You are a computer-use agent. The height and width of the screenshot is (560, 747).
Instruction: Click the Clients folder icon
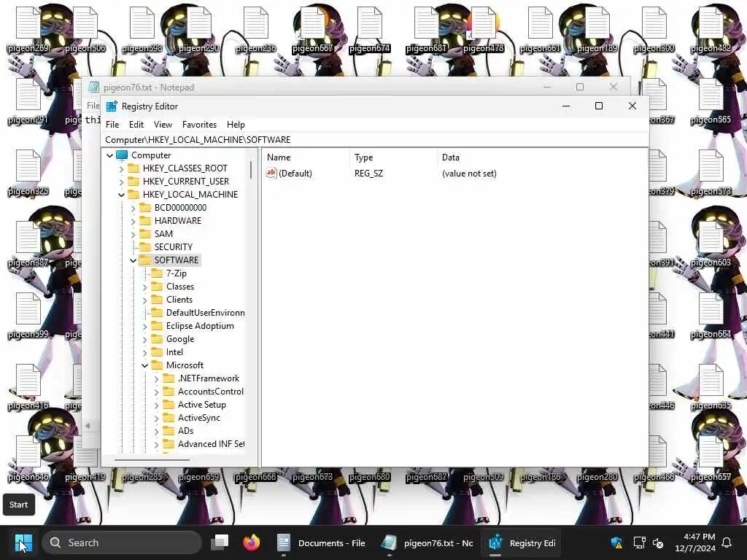tap(157, 300)
